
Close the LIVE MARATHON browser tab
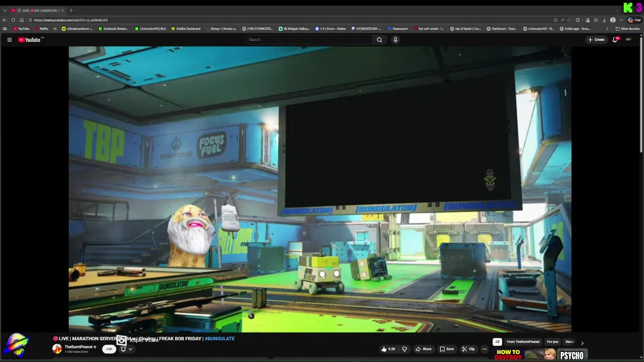click(62, 11)
